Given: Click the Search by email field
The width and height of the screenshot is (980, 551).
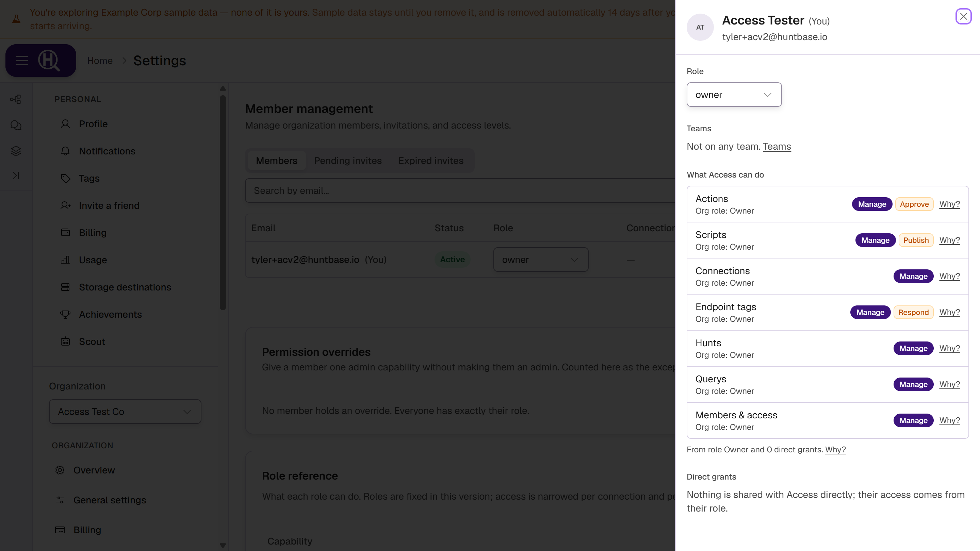Looking at the screenshot, I should 460,190.
